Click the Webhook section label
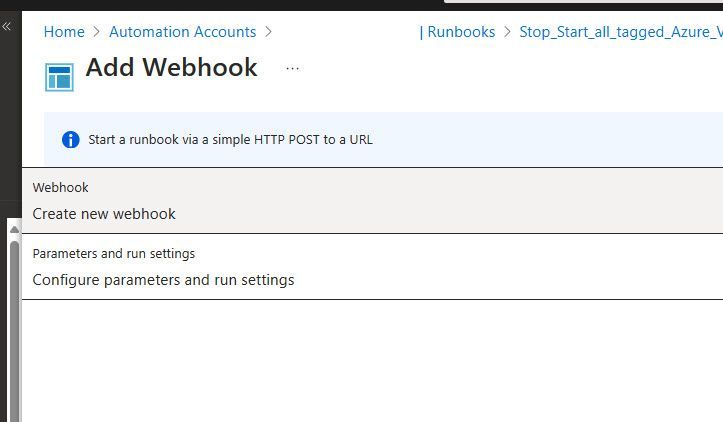 pyautogui.click(x=61, y=187)
